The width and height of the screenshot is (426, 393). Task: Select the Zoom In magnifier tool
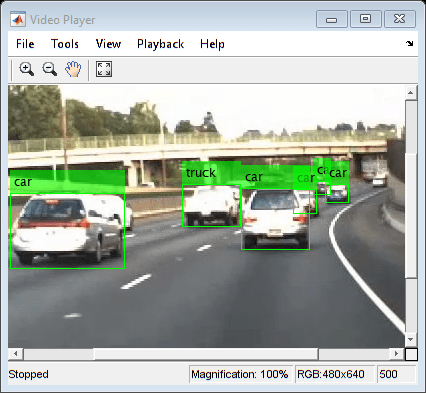pos(26,69)
